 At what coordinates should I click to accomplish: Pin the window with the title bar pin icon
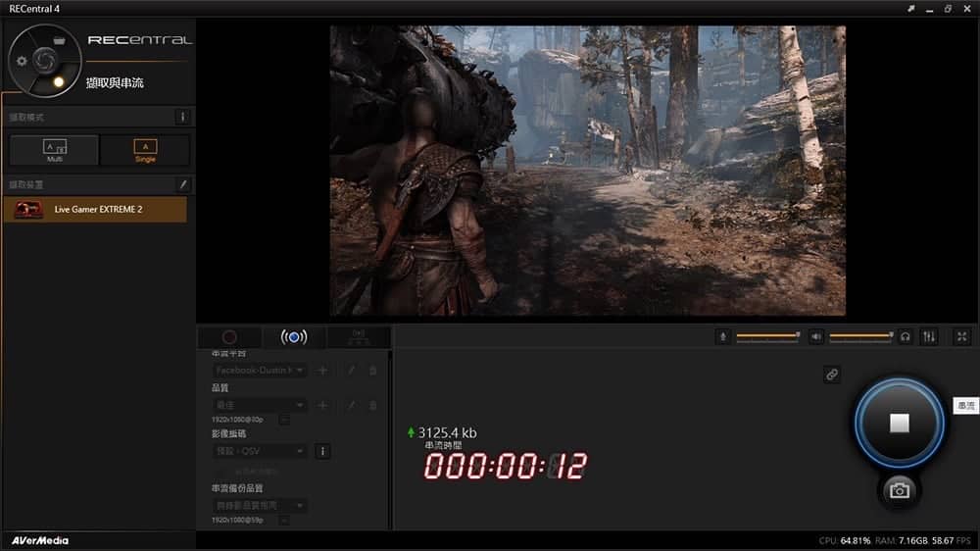[x=911, y=9]
